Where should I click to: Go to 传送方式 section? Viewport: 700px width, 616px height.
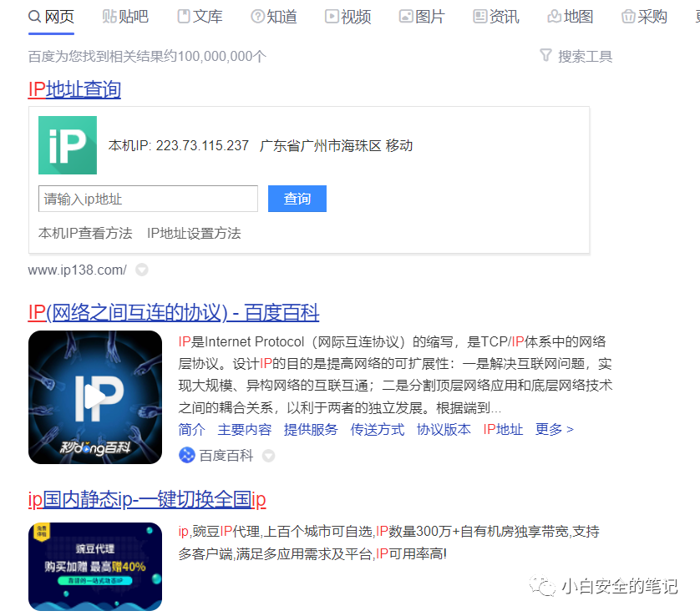click(x=378, y=430)
